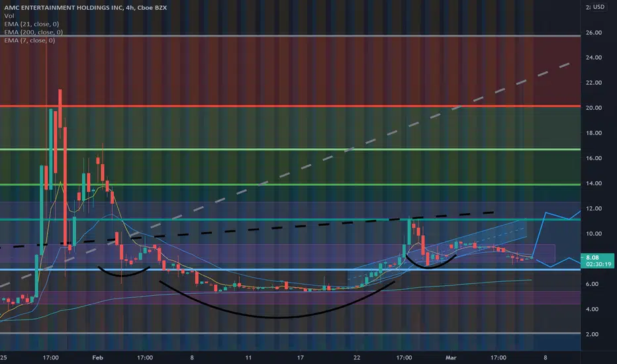Select the EMA (7, close, 0) legend
Image resolution: width=617 pixels, height=364 pixels.
pos(30,40)
